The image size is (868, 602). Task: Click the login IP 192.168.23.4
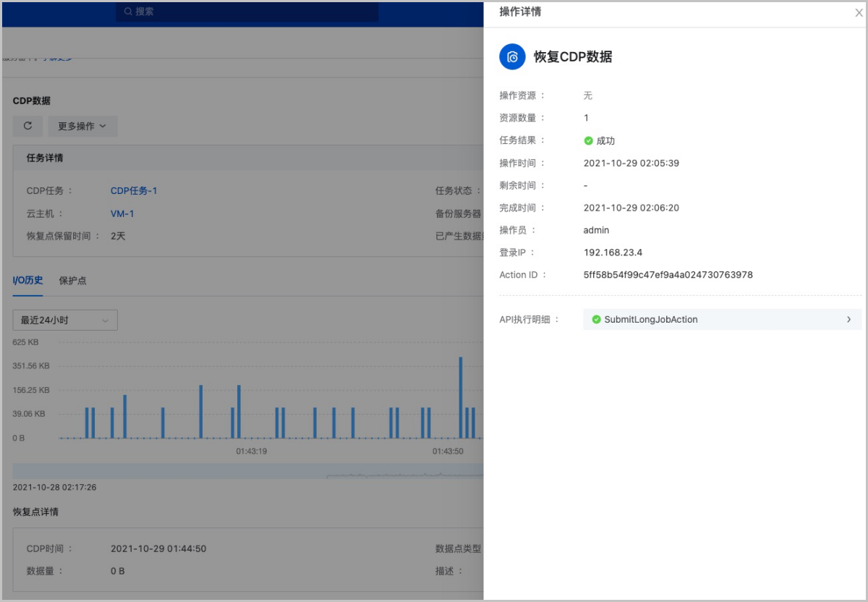(x=613, y=253)
